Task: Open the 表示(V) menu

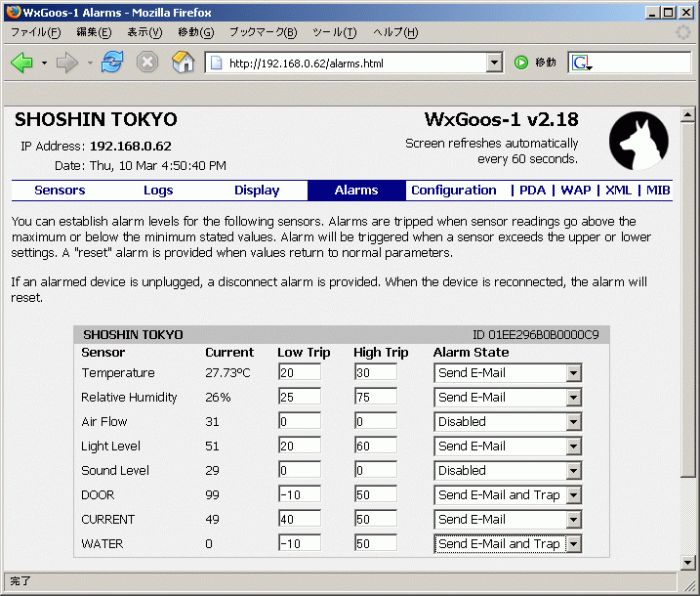Action: [144, 32]
